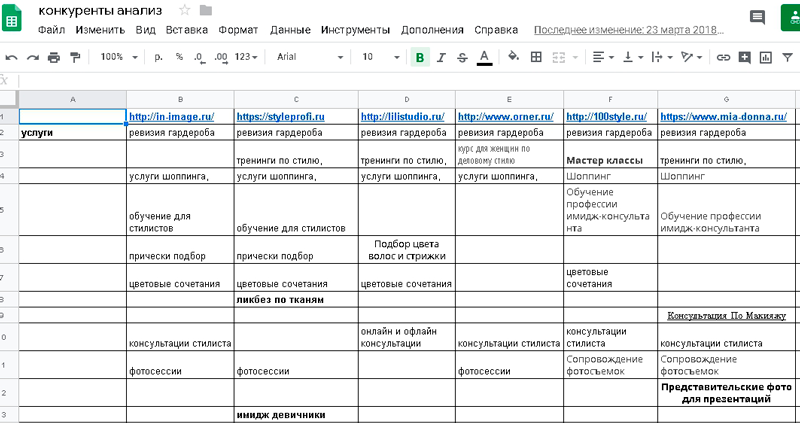Toggle the filter funnel icon
The width and height of the screenshot is (800, 423).
pos(787,57)
